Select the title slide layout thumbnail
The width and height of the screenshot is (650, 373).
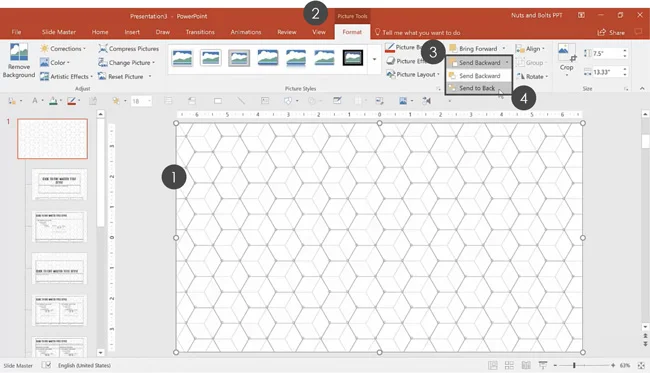click(x=59, y=184)
